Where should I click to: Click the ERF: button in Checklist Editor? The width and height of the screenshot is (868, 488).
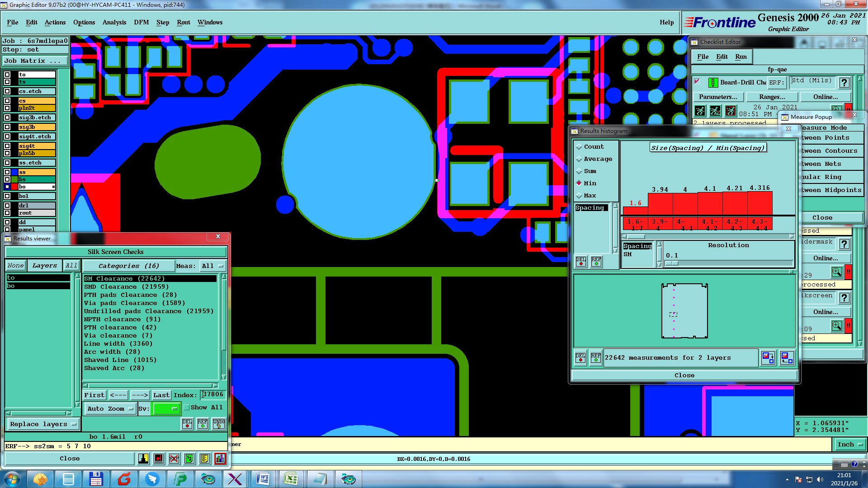[x=777, y=82]
